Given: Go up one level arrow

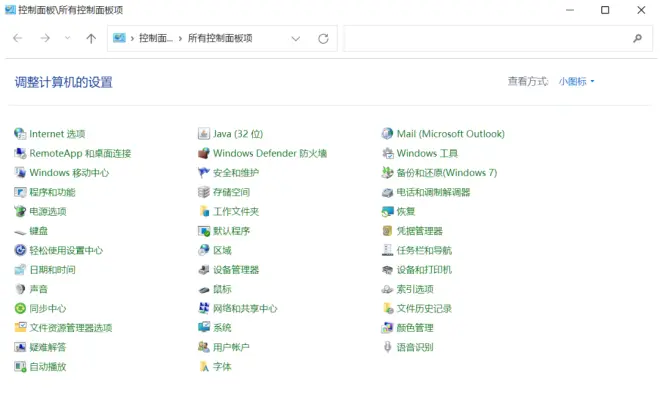Looking at the screenshot, I should click(x=91, y=39).
